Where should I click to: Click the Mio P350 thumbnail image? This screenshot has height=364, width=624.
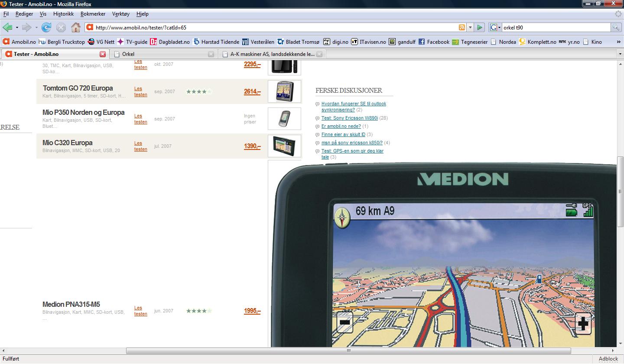coord(284,119)
